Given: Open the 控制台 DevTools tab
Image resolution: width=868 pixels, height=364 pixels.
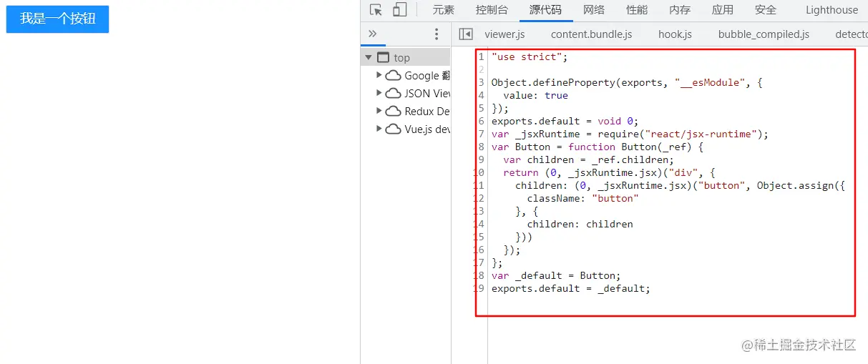Looking at the screenshot, I should tap(492, 10).
